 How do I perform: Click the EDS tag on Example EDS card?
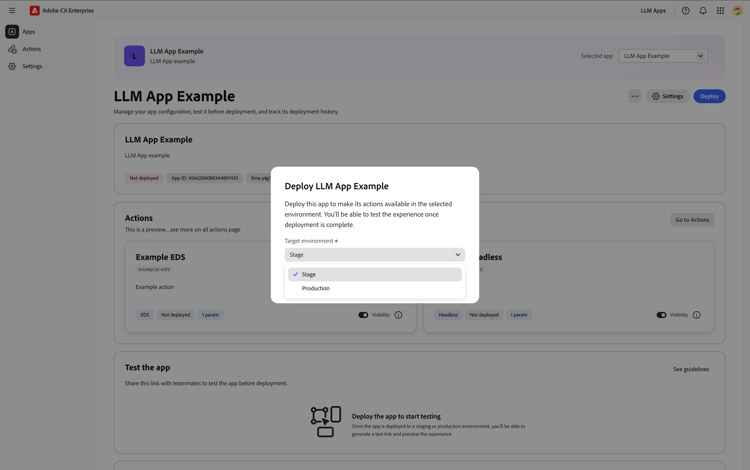coord(145,315)
